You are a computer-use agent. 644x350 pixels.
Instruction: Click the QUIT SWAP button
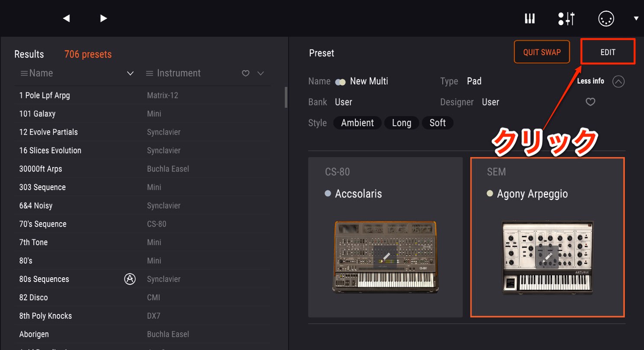tap(542, 52)
